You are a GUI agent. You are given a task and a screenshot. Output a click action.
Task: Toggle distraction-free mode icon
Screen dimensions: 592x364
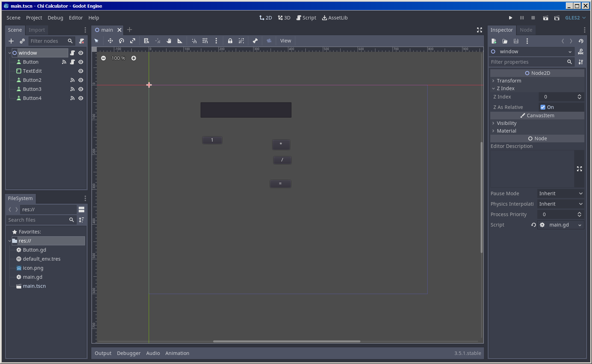coord(480,30)
